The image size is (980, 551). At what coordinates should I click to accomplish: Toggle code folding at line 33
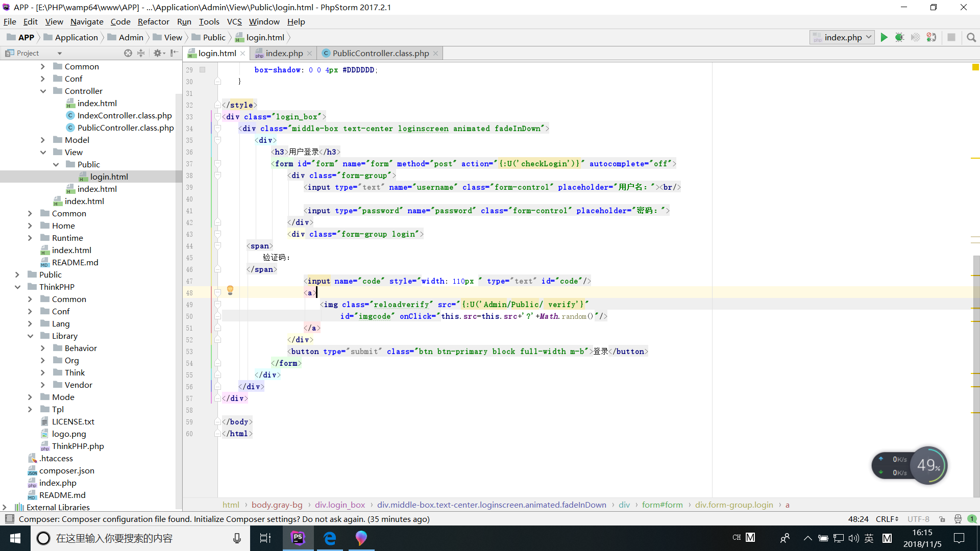click(x=217, y=116)
